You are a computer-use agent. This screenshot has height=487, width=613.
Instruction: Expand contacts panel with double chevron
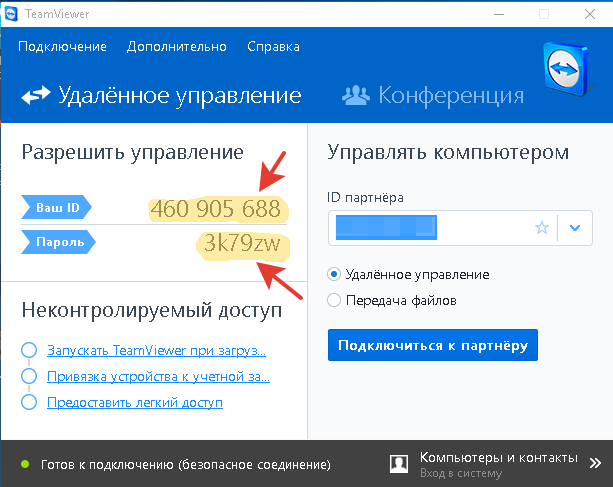click(x=595, y=463)
